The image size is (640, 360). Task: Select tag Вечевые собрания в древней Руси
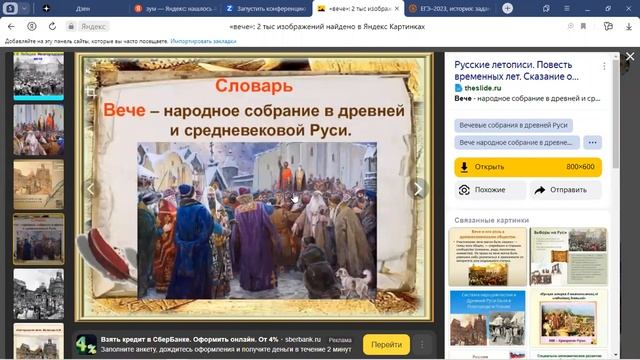click(x=513, y=125)
